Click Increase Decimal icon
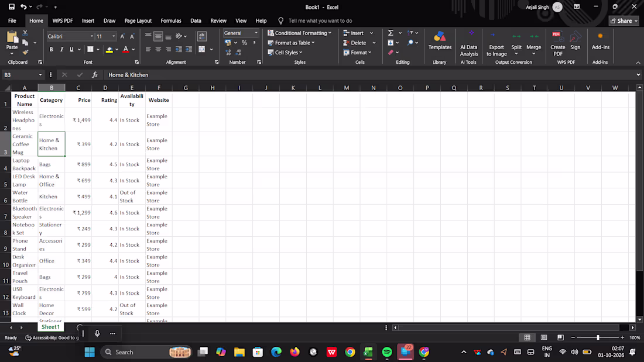This screenshot has height=362, width=644. (228, 53)
